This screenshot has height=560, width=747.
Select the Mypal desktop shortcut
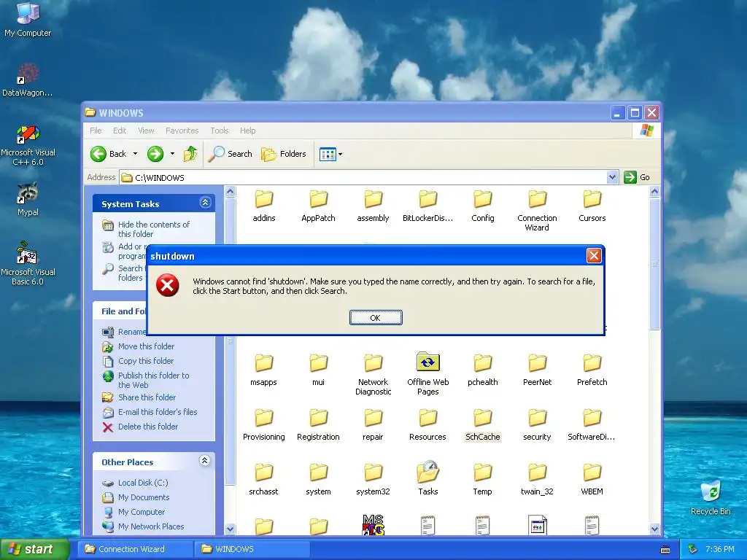click(28, 200)
